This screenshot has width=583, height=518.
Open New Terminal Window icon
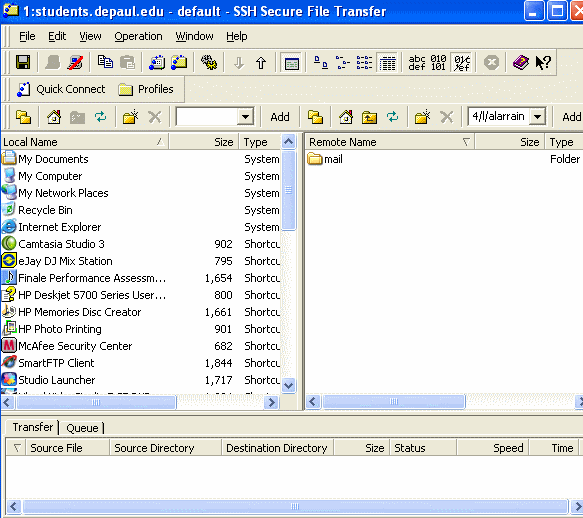pos(157,62)
